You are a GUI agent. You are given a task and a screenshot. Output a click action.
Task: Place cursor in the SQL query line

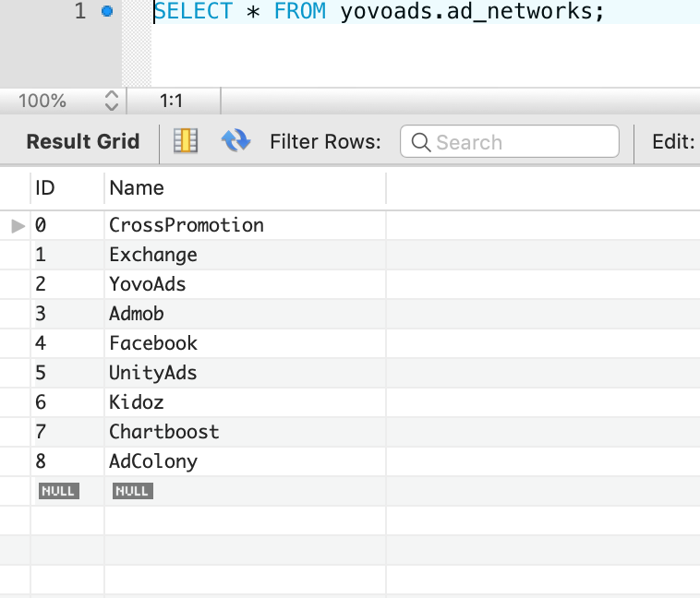tap(379, 12)
